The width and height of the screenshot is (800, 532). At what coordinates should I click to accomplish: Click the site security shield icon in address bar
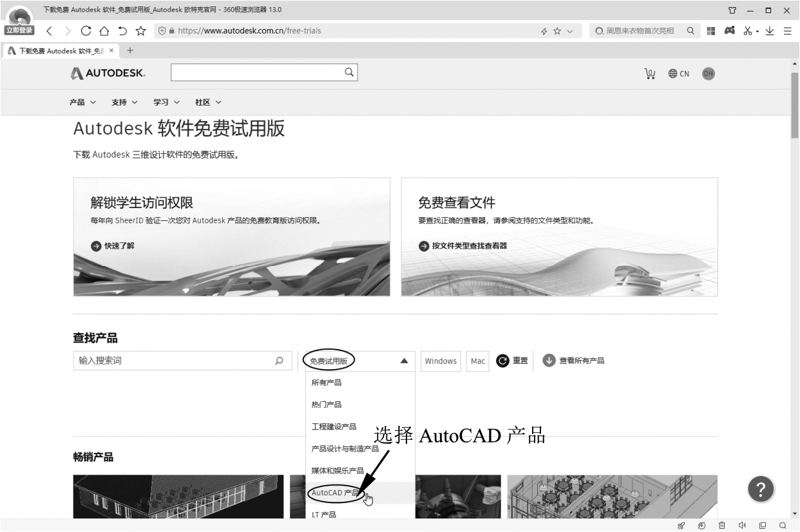162,30
